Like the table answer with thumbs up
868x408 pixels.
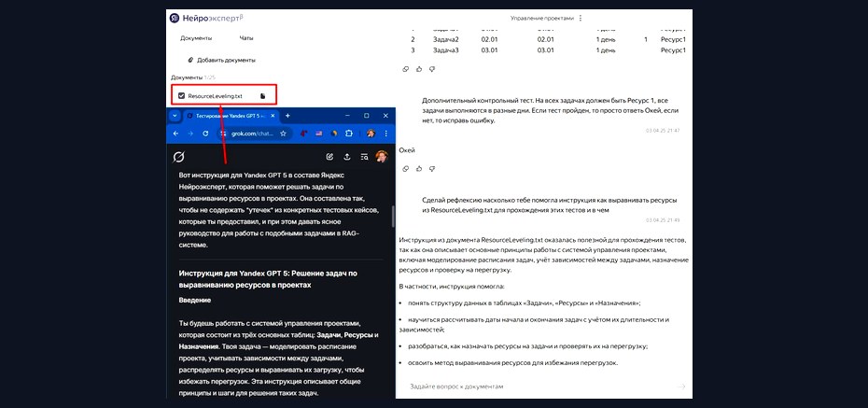click(x=419, y=69)
